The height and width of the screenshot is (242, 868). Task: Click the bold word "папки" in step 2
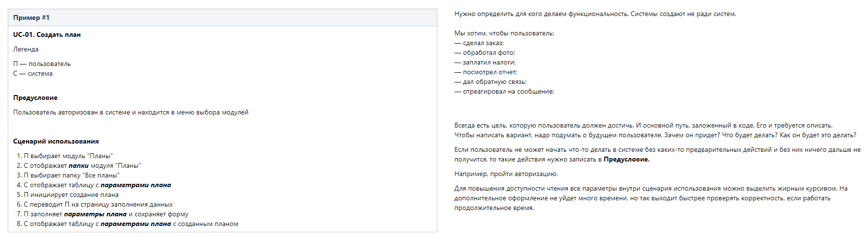click(x=79, y=165)
